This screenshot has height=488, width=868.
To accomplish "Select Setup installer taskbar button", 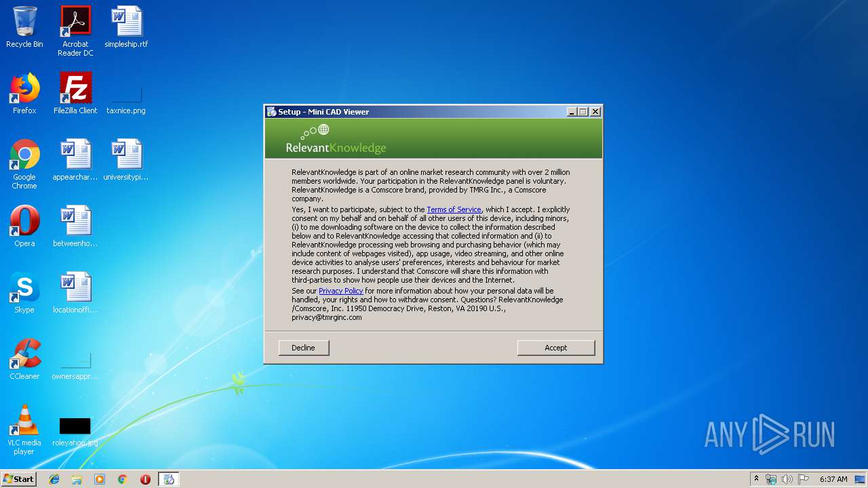I will click(169, 479).
